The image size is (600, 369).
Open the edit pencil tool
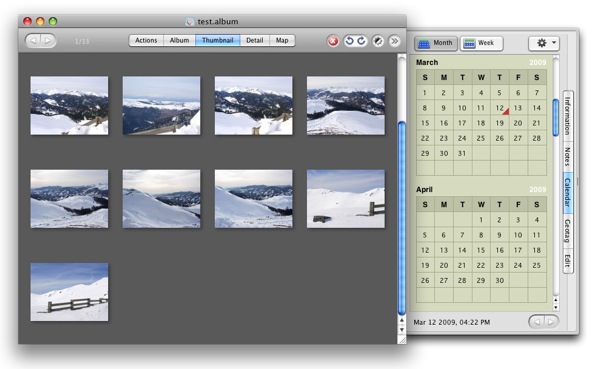pos(378,41)
